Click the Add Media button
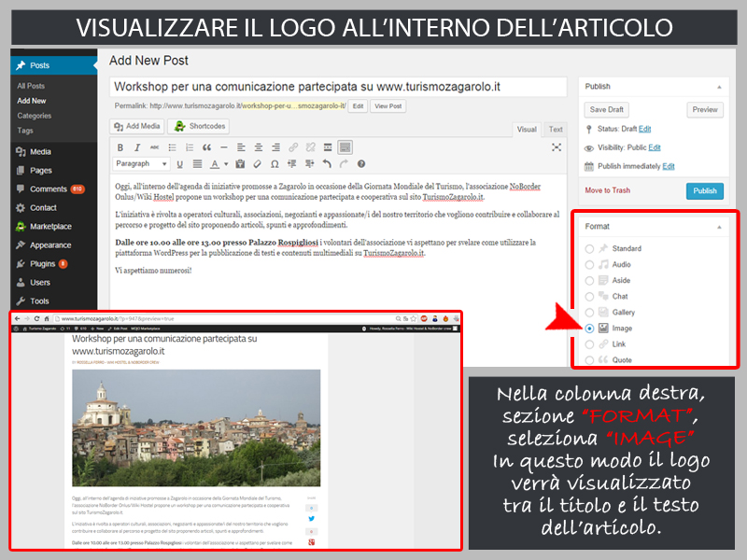This screenshot has width=747, height=560. tap(136, 126)
